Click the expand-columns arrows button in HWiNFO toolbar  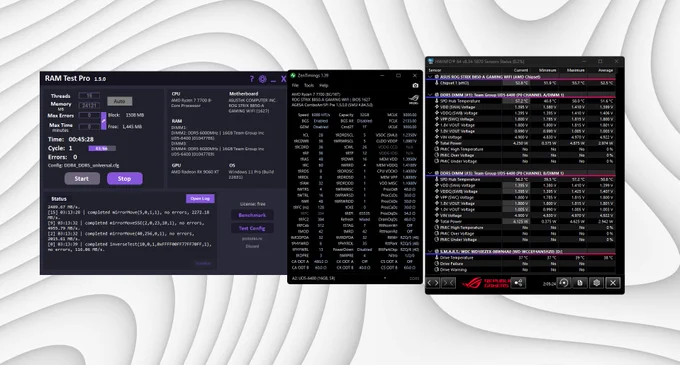433,283
